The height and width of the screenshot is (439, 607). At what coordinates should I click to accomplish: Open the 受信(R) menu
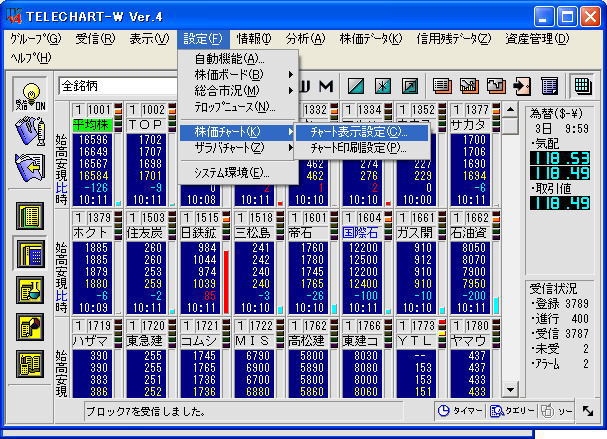click(95, 39)
